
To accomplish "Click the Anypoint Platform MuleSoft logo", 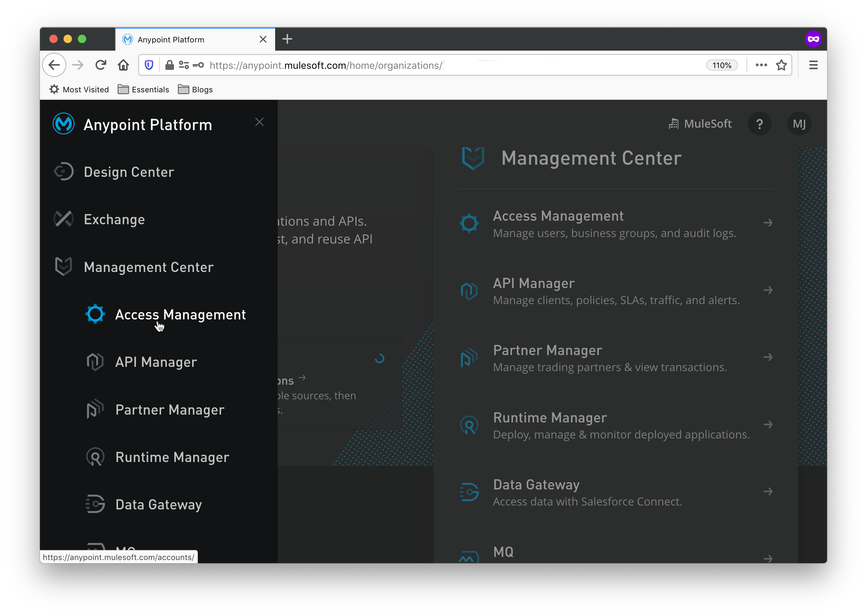I will [x=63, y=124].
